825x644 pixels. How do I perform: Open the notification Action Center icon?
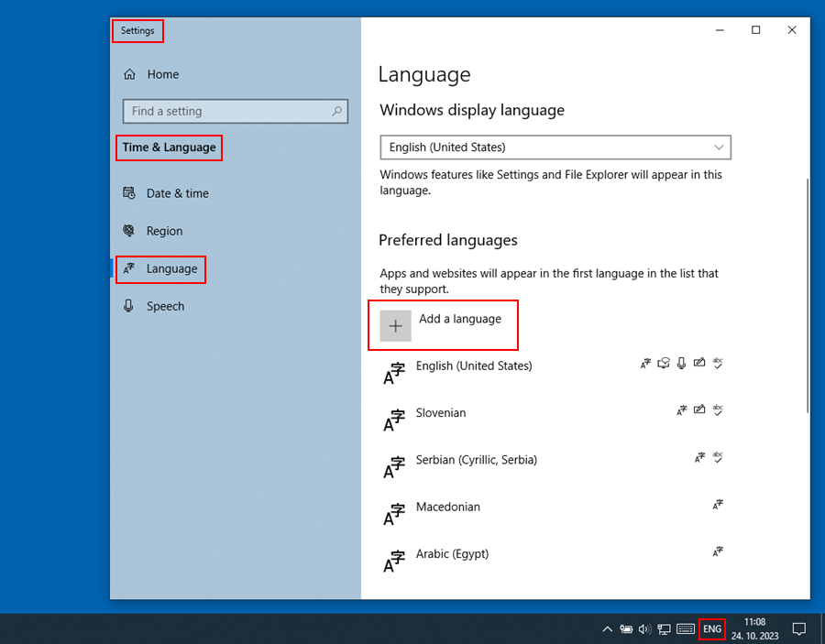799,628
